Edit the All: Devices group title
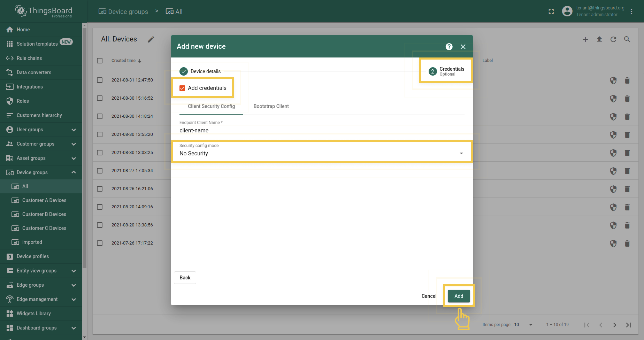This screenshot has height=340, width=644. [151, 39]
